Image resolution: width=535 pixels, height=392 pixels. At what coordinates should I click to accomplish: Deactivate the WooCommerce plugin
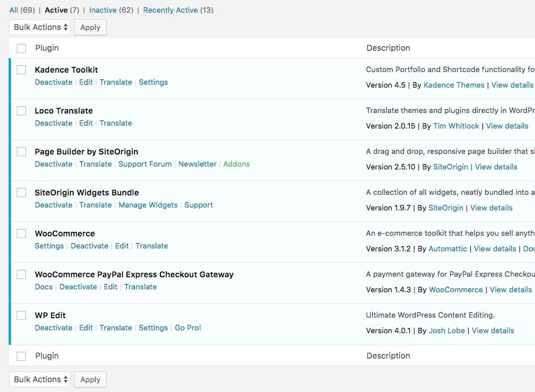coord(89,246)
